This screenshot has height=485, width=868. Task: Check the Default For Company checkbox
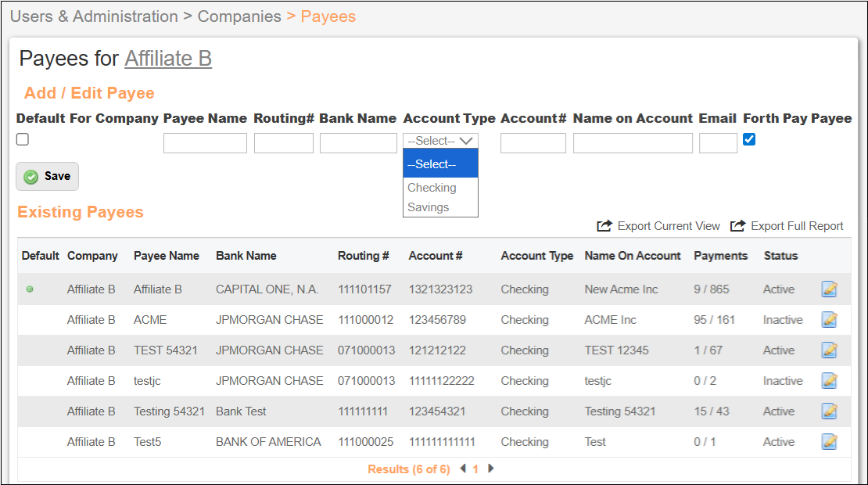(23, 139)
